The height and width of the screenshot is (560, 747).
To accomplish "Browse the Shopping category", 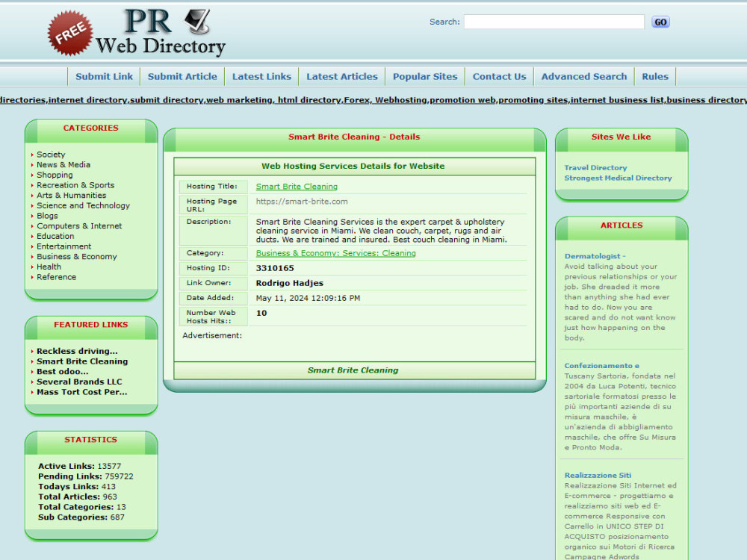I will [55, 175].
